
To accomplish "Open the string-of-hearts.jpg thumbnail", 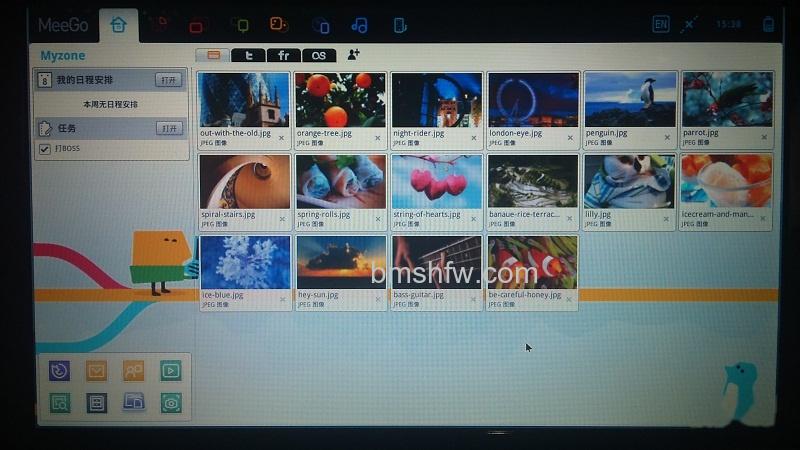I will [x=437, y=182].
